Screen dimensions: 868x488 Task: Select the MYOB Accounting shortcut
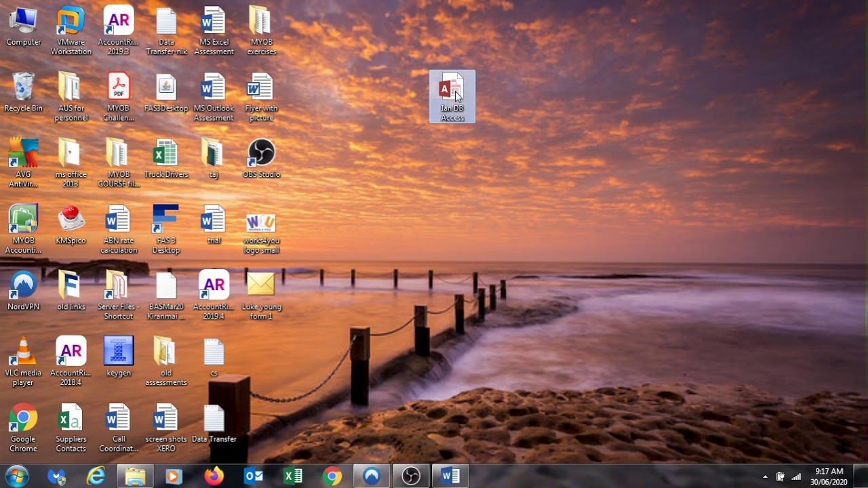(x=23, y=229)
